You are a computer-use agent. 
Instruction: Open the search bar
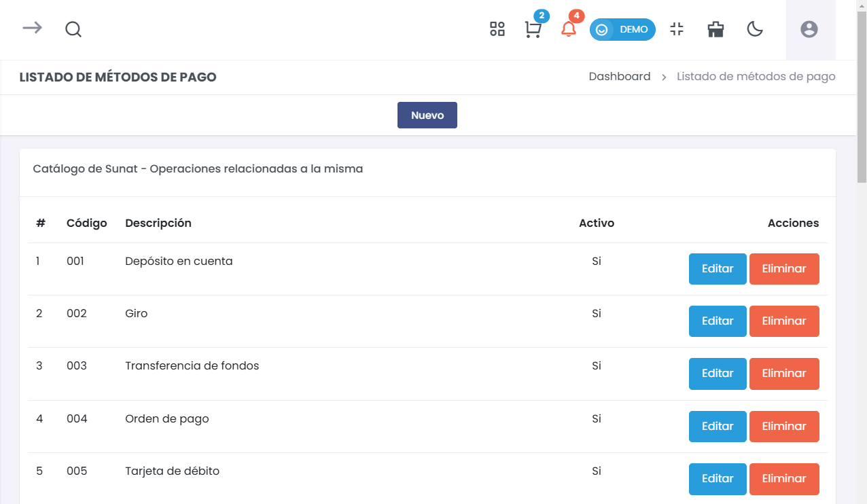tap(73, 29)
